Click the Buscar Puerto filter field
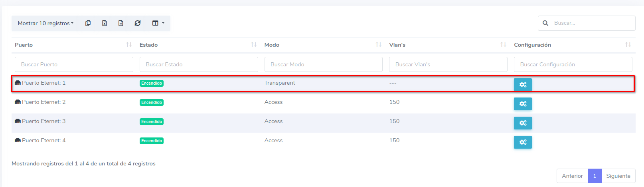 (74, 64)
